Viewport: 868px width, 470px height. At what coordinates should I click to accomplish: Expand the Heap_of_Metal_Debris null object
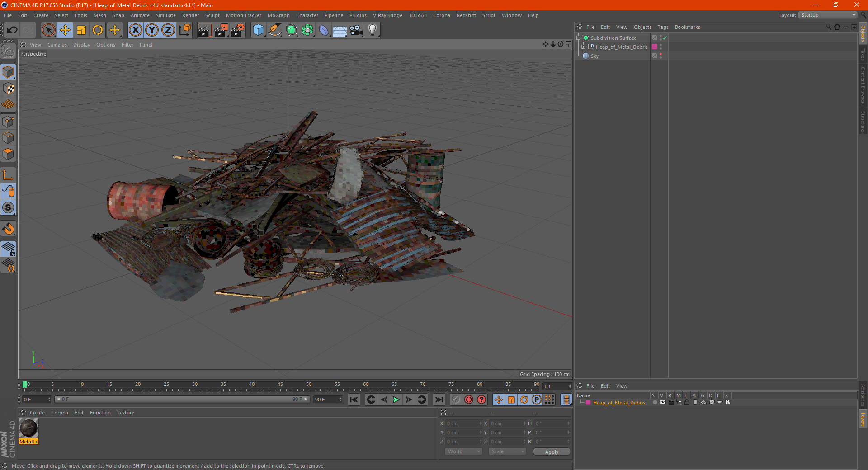[583, 47]
